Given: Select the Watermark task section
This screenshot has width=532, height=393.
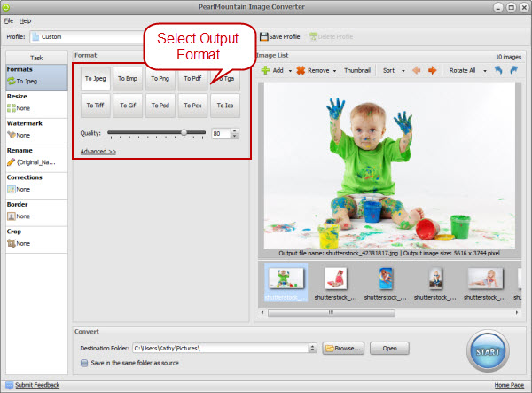Looking at the screenshot, I should coord(36,131).
